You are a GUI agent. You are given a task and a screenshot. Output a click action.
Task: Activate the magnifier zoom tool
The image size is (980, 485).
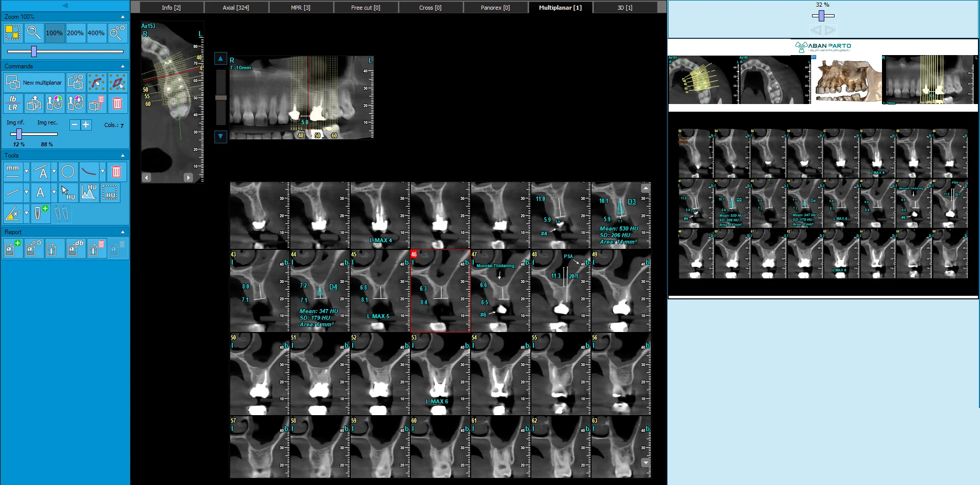pyautogui.click(x=34, y=33)
